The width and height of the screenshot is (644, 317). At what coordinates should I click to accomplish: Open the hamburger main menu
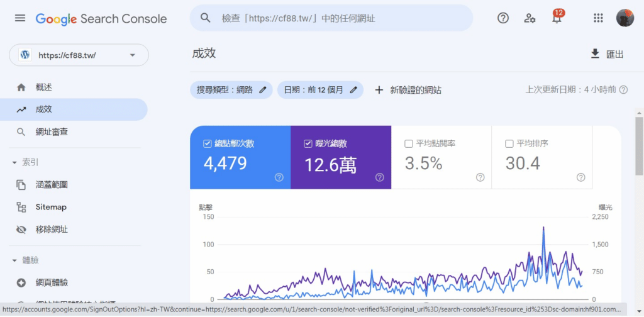pos(19,18)
